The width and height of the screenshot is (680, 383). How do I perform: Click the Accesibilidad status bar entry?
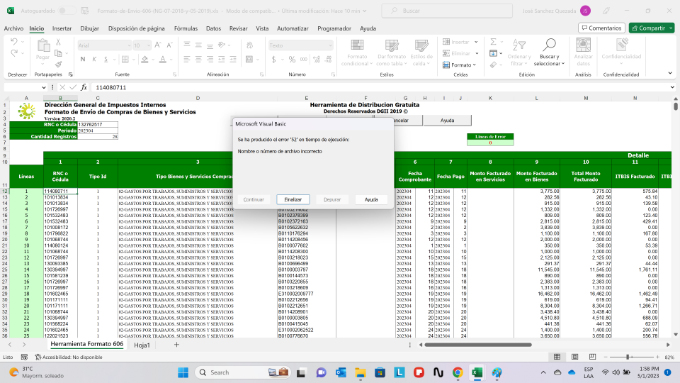pos(69,357)
